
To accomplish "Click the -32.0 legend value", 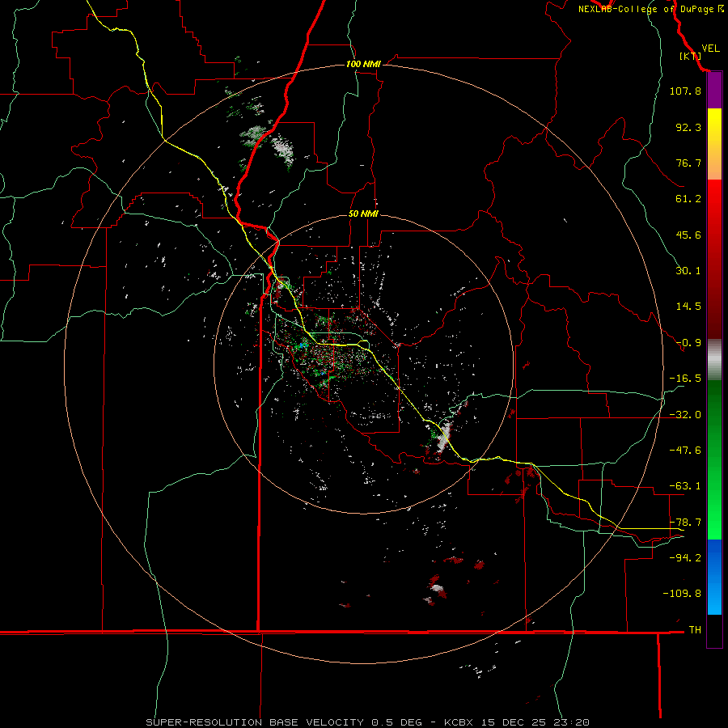I will click(685, 415).
